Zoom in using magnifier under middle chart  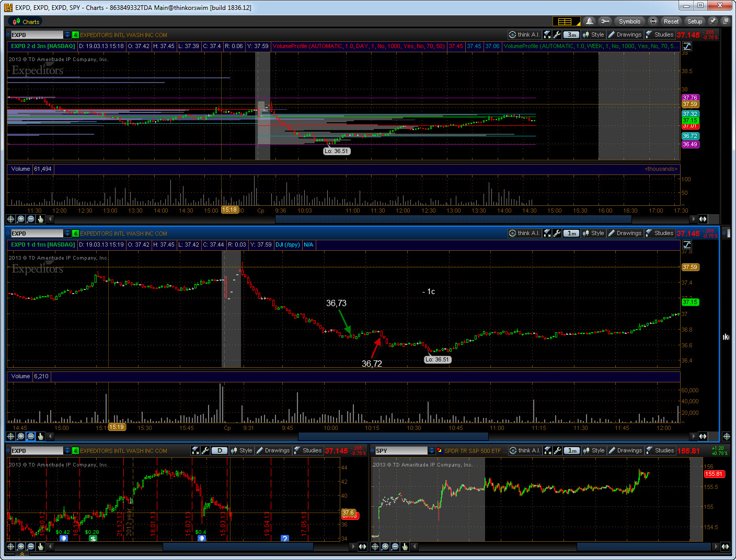(x=21, y=436)
